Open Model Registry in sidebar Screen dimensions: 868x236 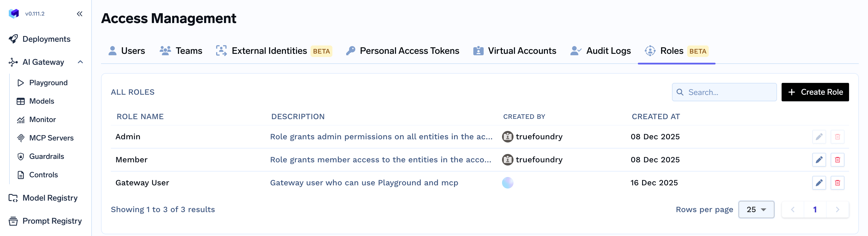pos(50,198)
